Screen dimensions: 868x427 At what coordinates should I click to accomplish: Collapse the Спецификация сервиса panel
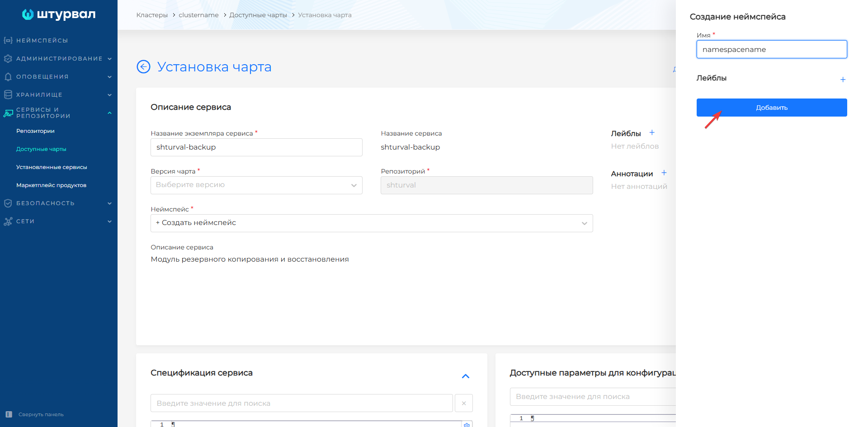[465, 376]
